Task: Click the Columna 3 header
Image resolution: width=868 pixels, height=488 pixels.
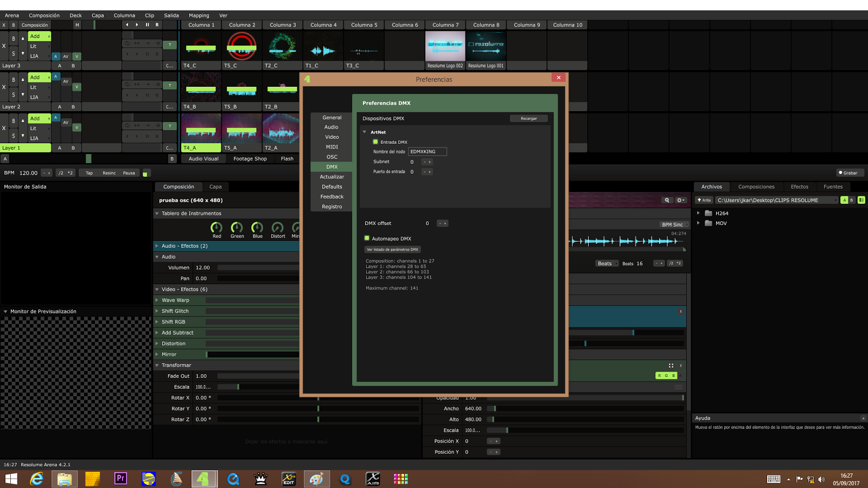Action: 283,25
